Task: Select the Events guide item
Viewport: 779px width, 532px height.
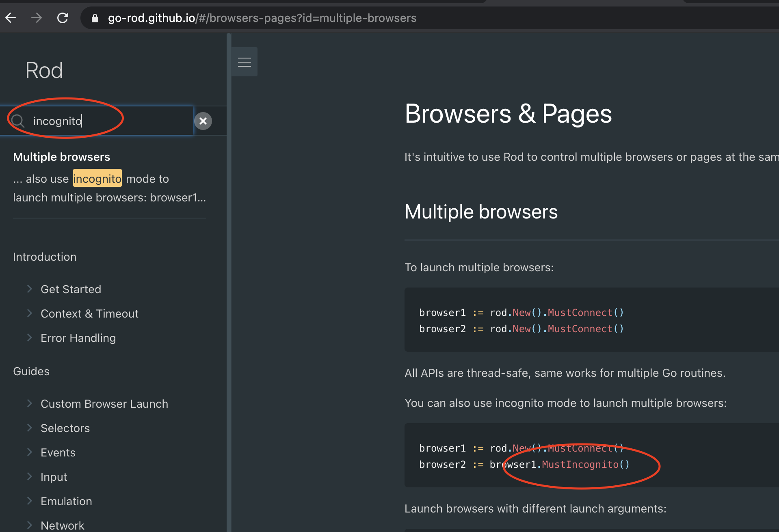Action: click(58, 452)
